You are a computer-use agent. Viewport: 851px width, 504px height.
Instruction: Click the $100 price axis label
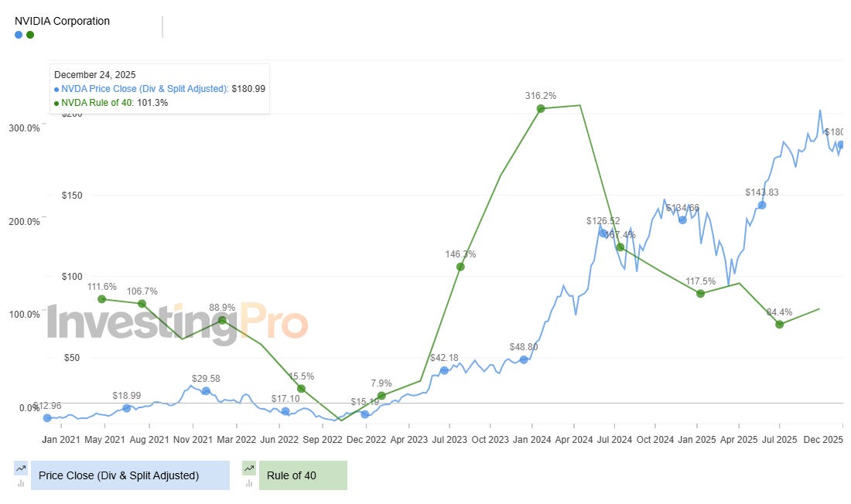(x=72, y=277)
